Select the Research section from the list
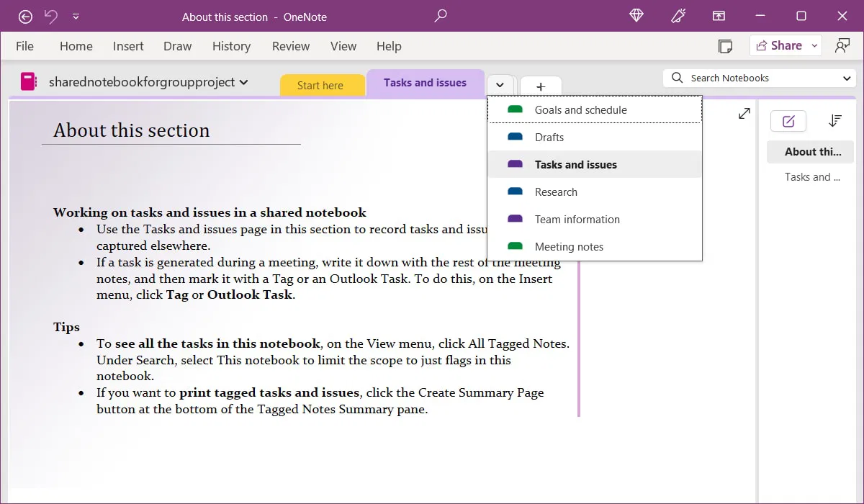The width and height of the screenshot is (864, 504). (555, 192)
